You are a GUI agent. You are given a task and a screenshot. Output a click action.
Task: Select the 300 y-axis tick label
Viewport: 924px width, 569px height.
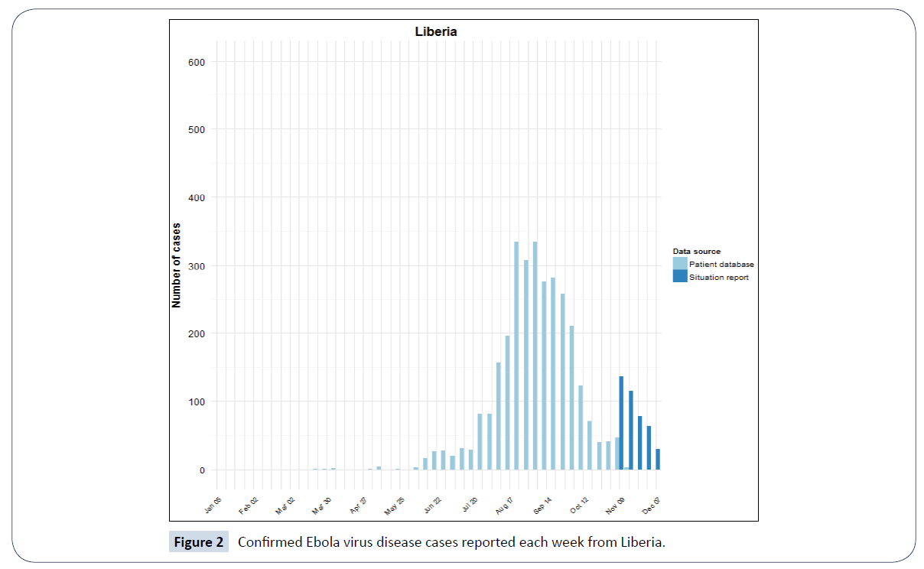pyautogui.click(x=197, y=266)
